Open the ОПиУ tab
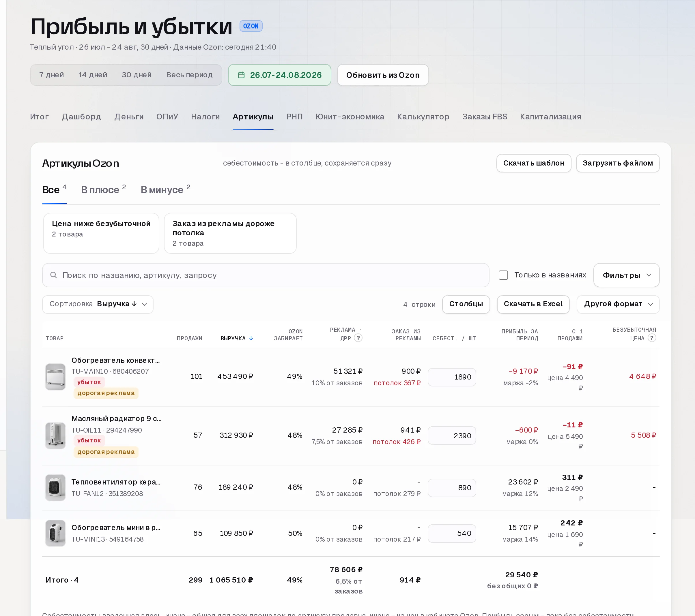 click(x=167, y=117)
